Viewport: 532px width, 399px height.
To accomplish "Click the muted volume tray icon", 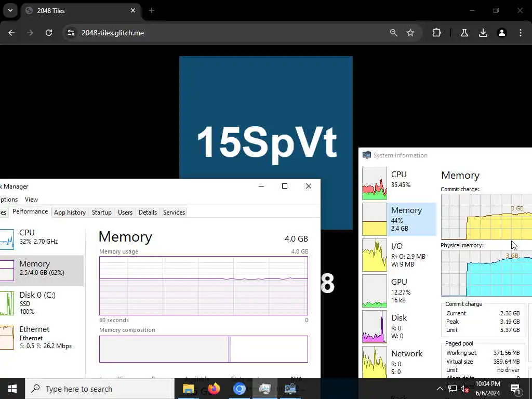I will pos(465,389).
